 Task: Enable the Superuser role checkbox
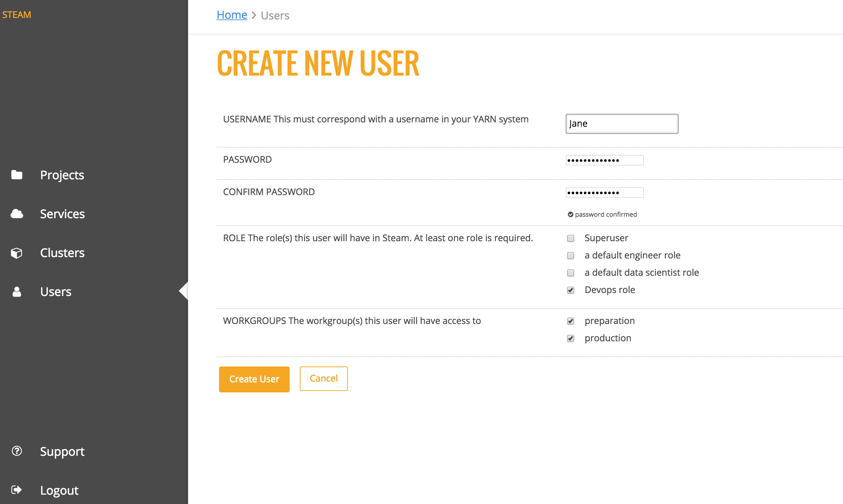pyautogui.click(x=570, y=238)
